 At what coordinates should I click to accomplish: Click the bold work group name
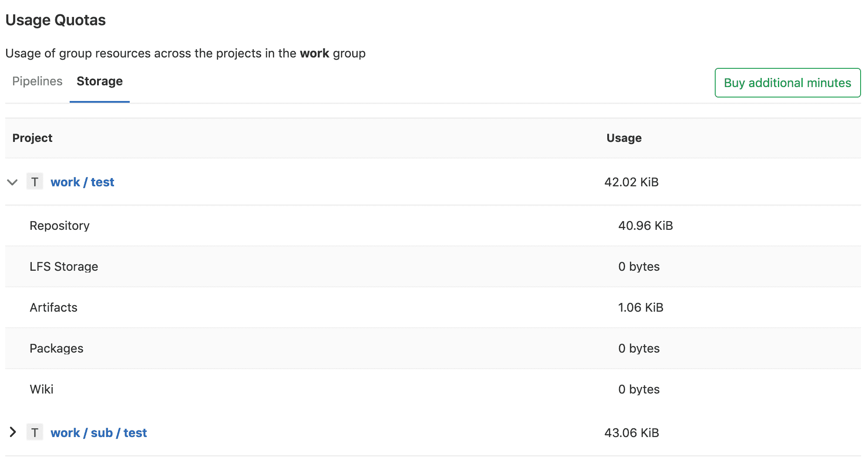[x=315, y=53]
